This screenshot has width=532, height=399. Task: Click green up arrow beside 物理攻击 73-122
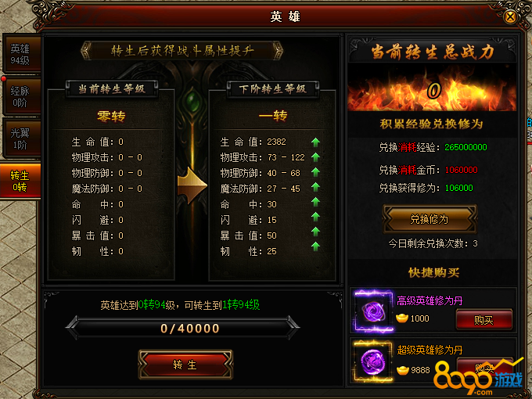click(315, 157)
